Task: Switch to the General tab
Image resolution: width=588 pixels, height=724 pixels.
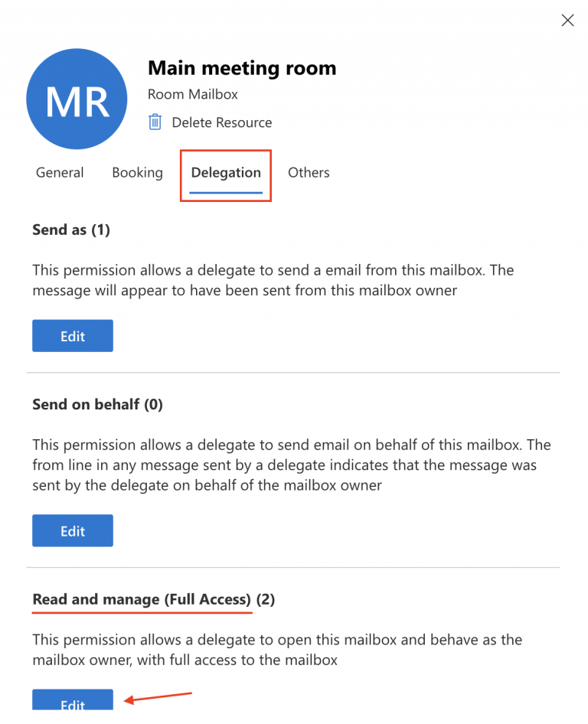Action: coord(60,173)
